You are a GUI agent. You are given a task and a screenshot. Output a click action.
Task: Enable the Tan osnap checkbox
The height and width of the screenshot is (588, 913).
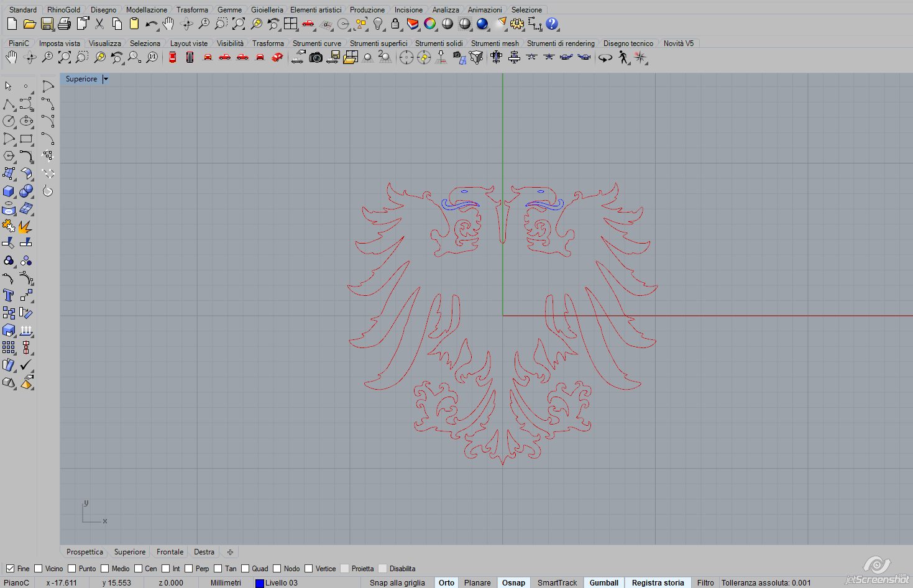[x=218, y=569]
